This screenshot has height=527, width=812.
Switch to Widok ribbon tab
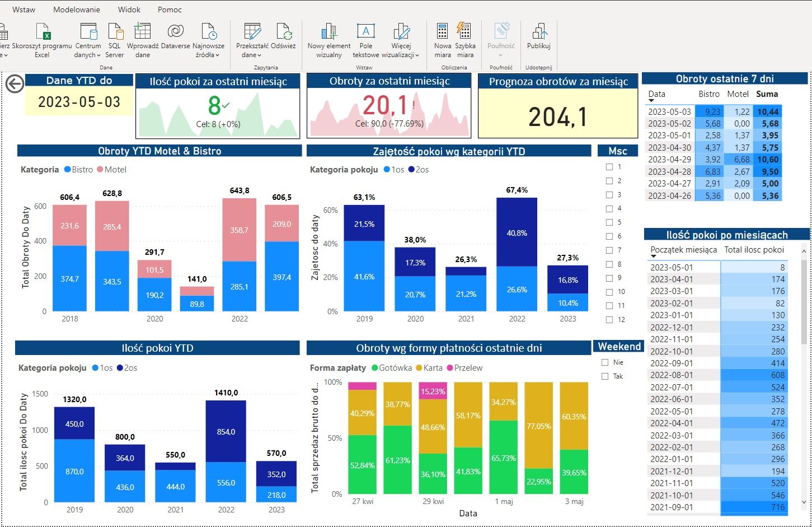tap(129, 10)
